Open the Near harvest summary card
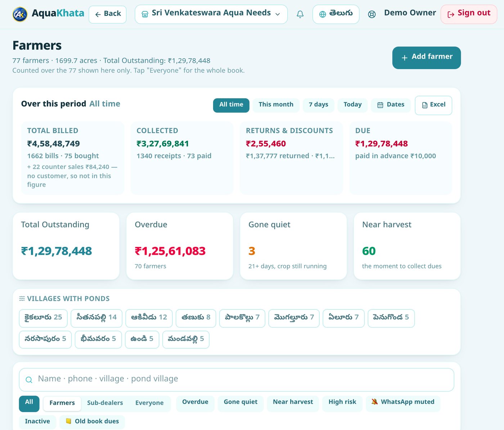The width and height of the screenshot is (504, 430). (407, 246)
